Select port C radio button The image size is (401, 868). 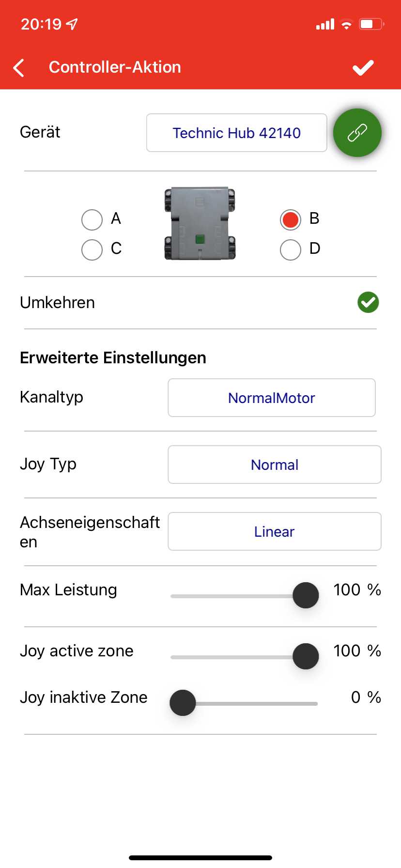tap(92, 250)
